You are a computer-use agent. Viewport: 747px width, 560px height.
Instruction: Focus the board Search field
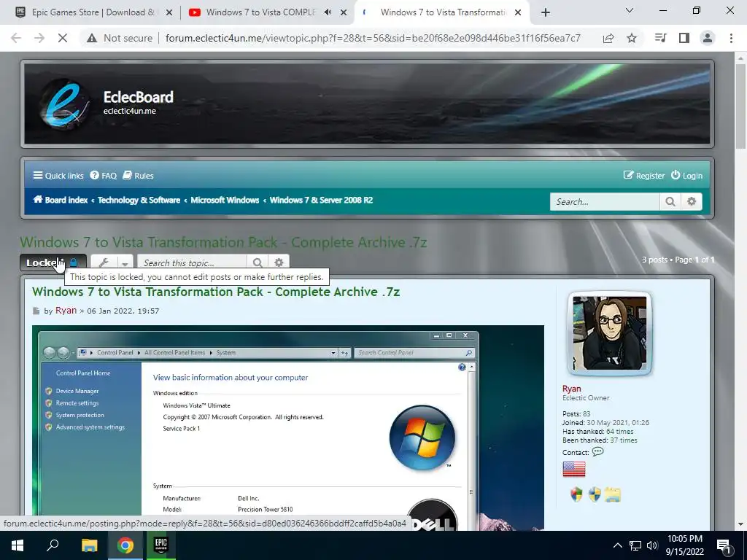tap(605, 202)
